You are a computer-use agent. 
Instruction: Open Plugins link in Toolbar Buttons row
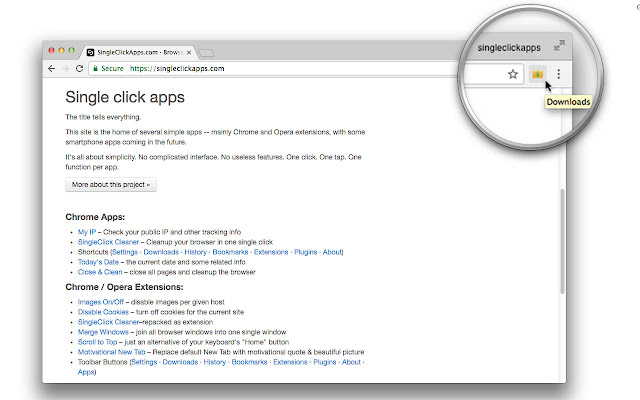click(x=325, y=362)
